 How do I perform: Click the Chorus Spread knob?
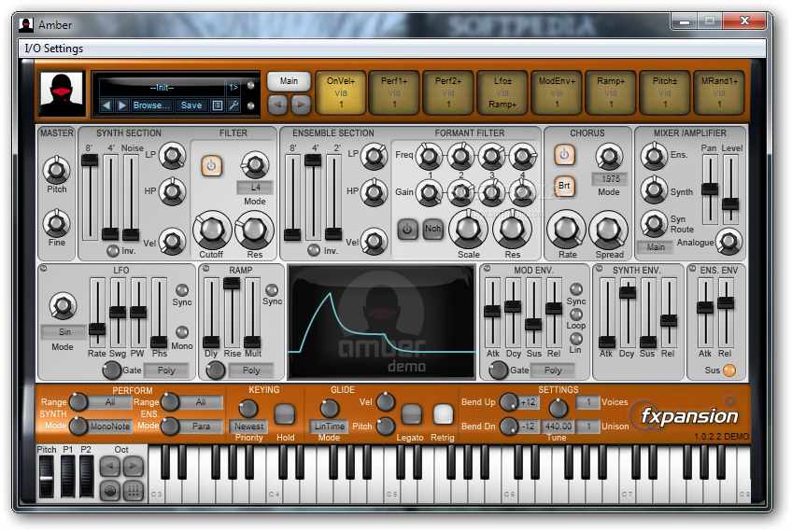point(609,230)
